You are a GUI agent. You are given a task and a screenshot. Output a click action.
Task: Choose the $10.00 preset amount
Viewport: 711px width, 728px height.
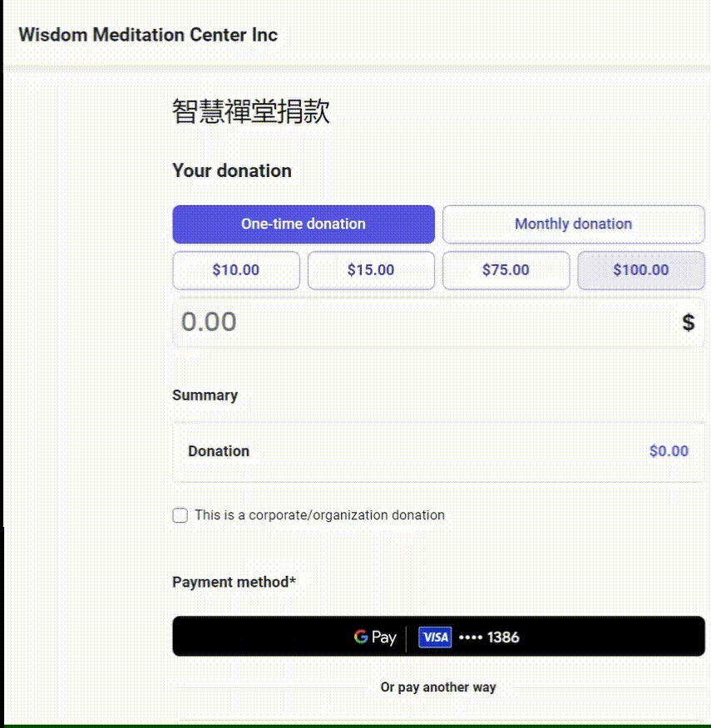coord(236,270)
